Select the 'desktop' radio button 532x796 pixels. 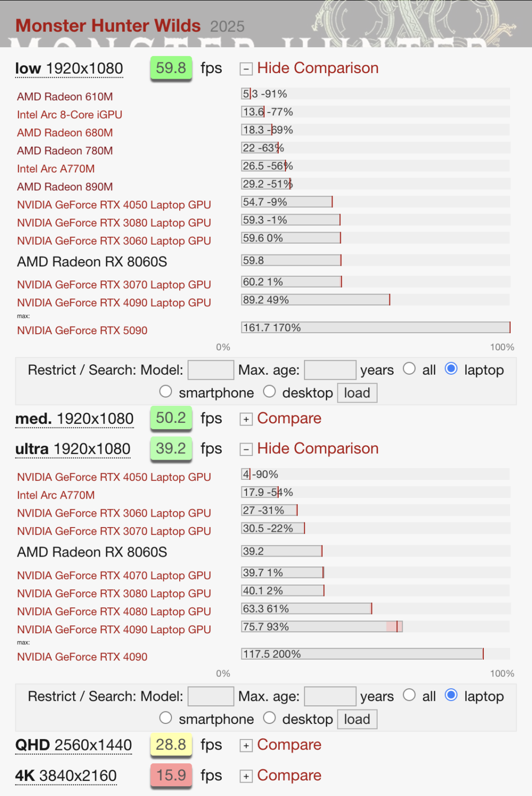pyautogui.click(x=270, y=391)
